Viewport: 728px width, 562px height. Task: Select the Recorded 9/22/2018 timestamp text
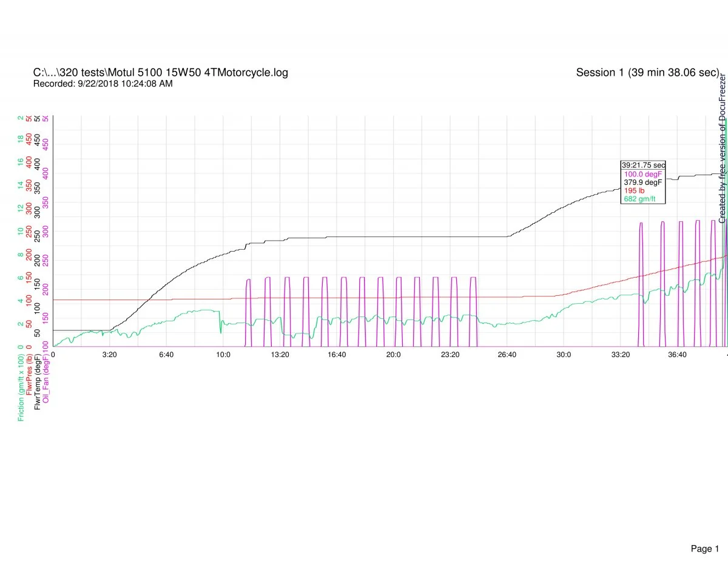click(x=103, y=84)
